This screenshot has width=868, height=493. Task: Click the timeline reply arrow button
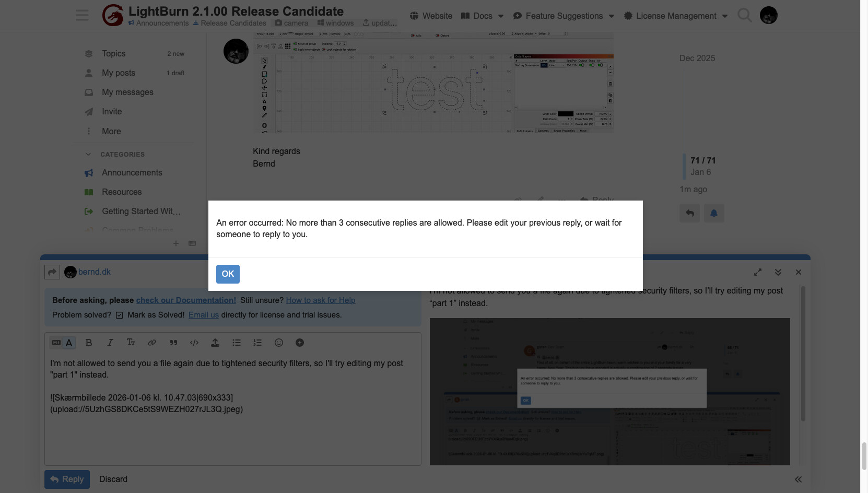click(x=689, y=213)
